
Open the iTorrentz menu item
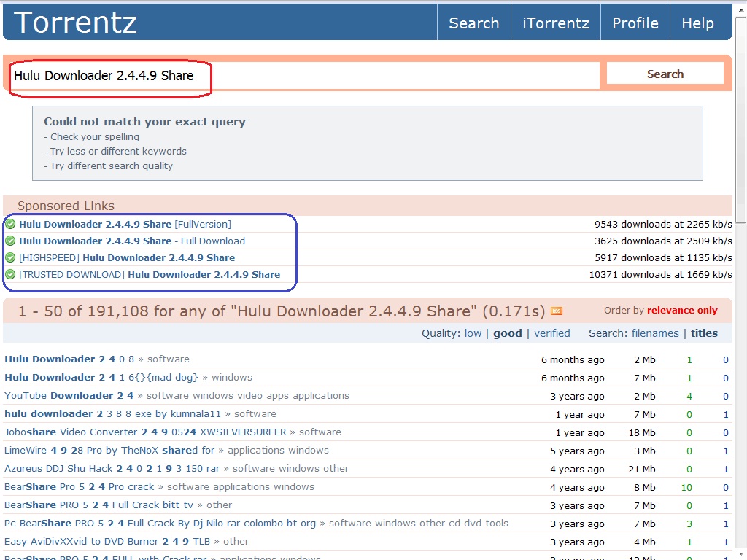pos(555,23)
